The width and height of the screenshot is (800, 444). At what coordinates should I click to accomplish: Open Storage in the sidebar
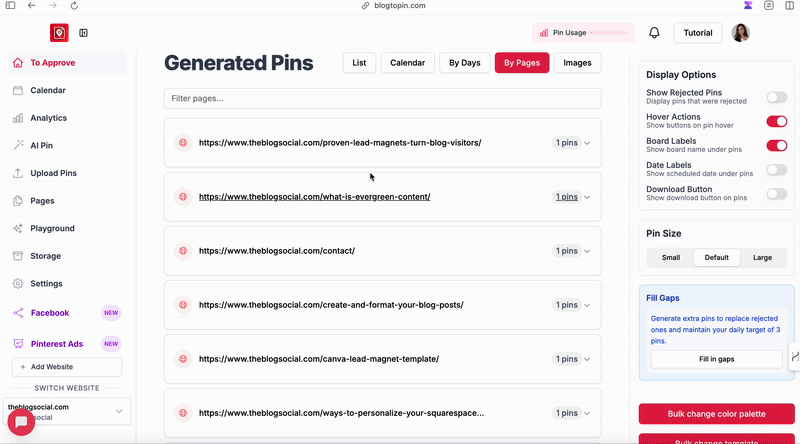(45, 256)
